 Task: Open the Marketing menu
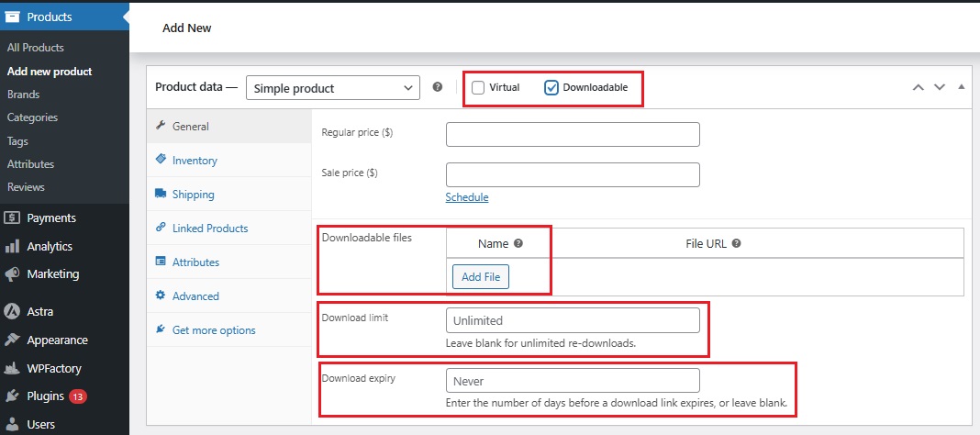tap(53, 273)
